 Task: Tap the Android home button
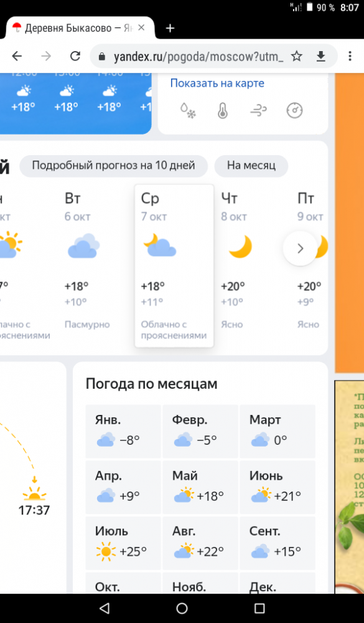pos(182,608)
